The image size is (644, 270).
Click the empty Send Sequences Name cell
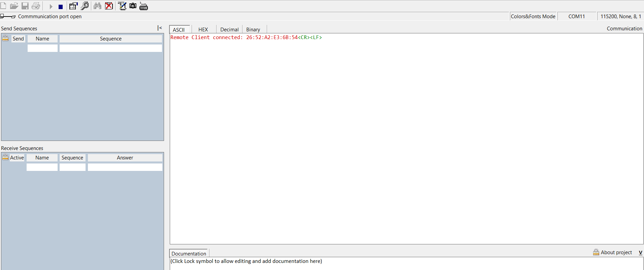(42, 48)
